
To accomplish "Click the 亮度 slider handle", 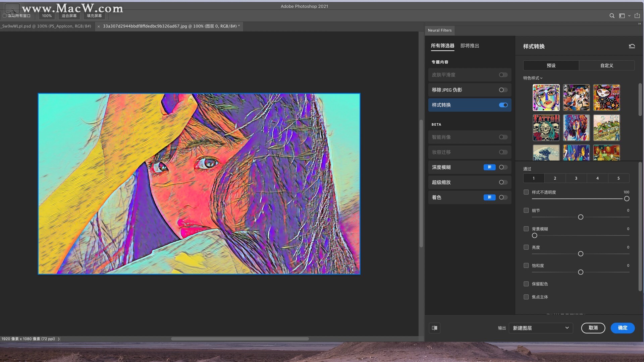I will [581, 254].
